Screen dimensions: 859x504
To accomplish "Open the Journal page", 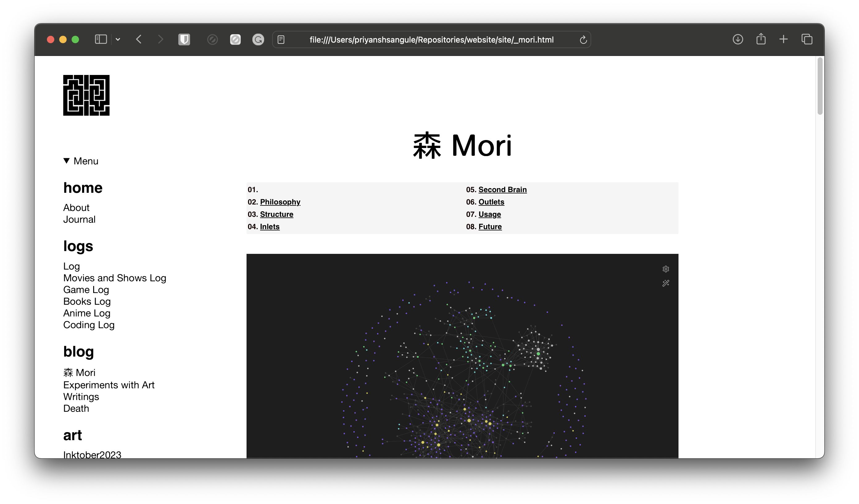I will click(x=79, y=219).
